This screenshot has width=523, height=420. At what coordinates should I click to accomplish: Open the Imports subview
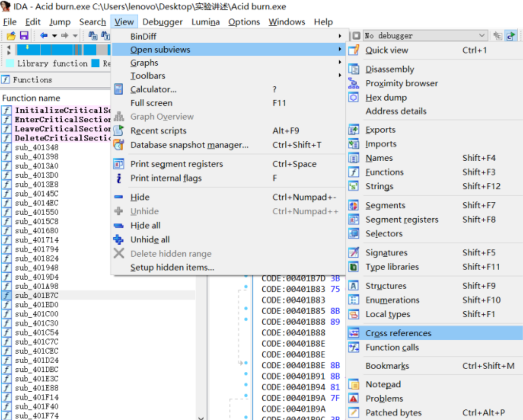pos(435,144)
